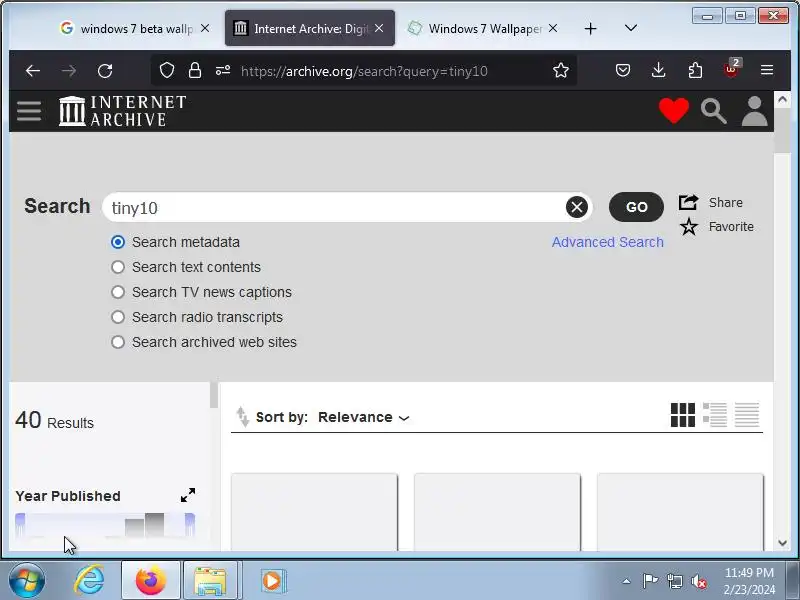Show hidden system tray icons
Image resolution: width=800 pixels, height=600 pixels.
pyautogui.click(x=627, y=581)
